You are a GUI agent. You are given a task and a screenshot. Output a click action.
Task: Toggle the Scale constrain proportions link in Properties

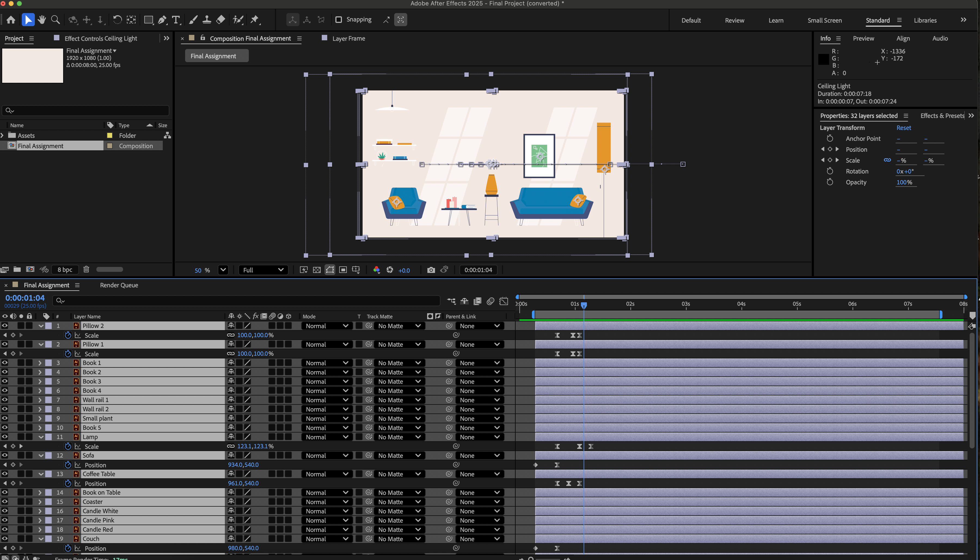tap(887, 160)
